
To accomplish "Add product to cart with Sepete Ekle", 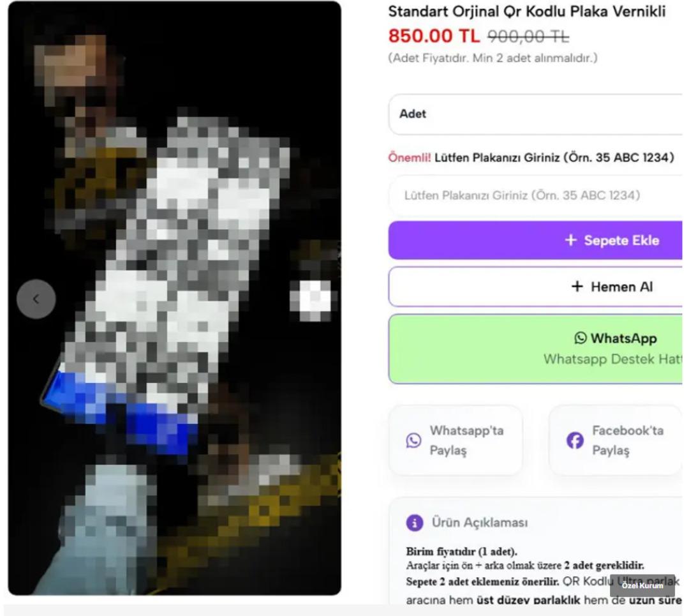I will [535, 240].
